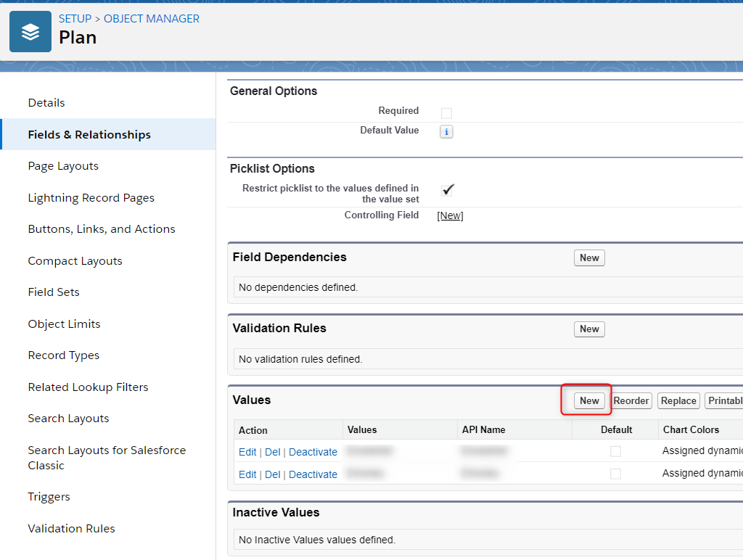Click Deactivate link in second values row
743x560 pixels.
click(313, 474)
